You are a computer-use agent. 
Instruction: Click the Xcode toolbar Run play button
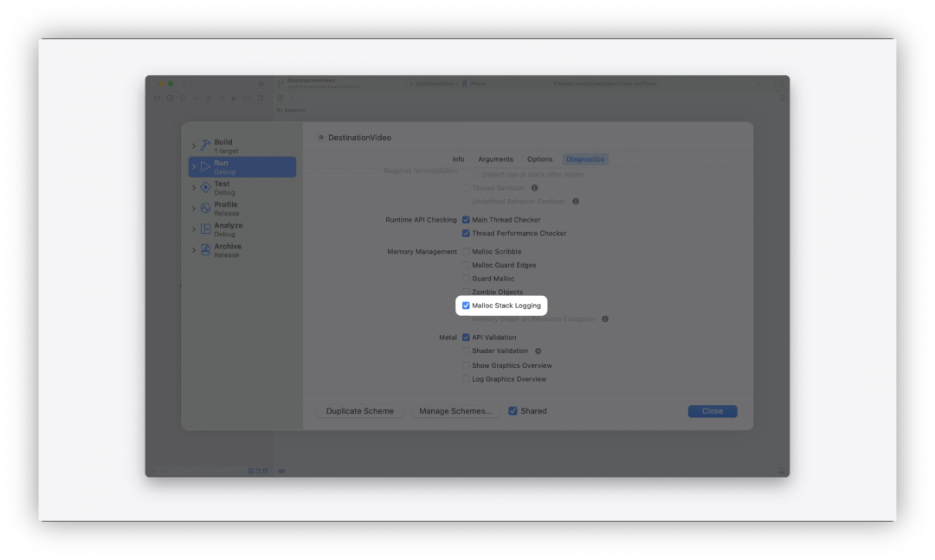point(261,83)
